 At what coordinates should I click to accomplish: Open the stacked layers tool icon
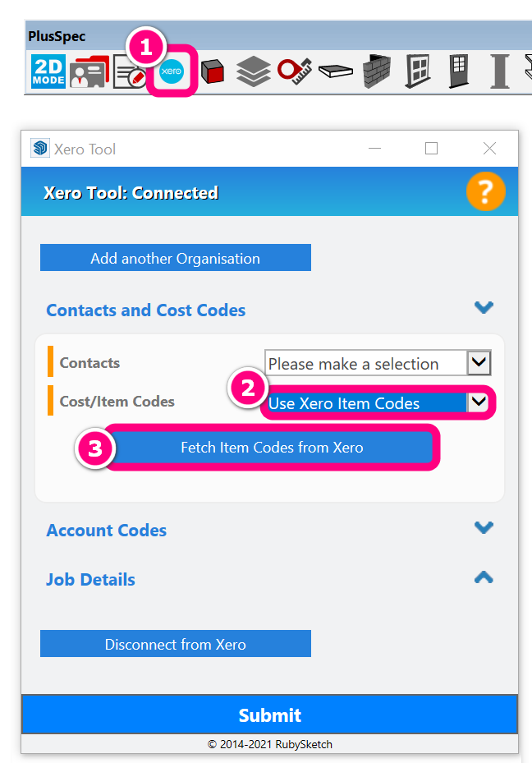tap(254, 72)
